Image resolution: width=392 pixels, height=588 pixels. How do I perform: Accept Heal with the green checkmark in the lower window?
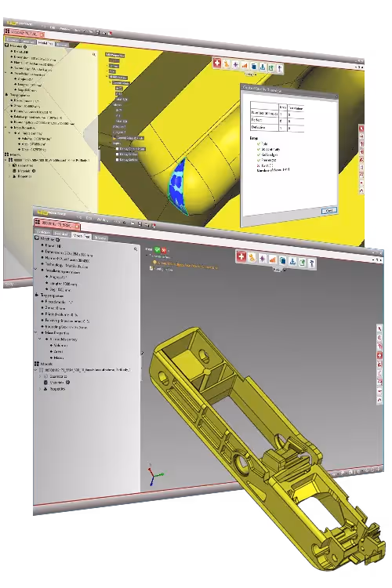157,249
